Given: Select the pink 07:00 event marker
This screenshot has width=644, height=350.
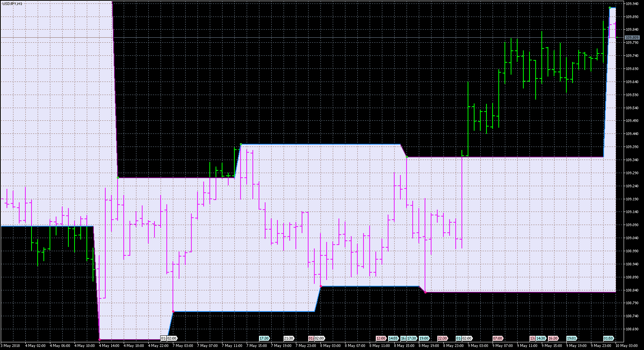Looking at the screenshot, I should [x=498, y=338].
